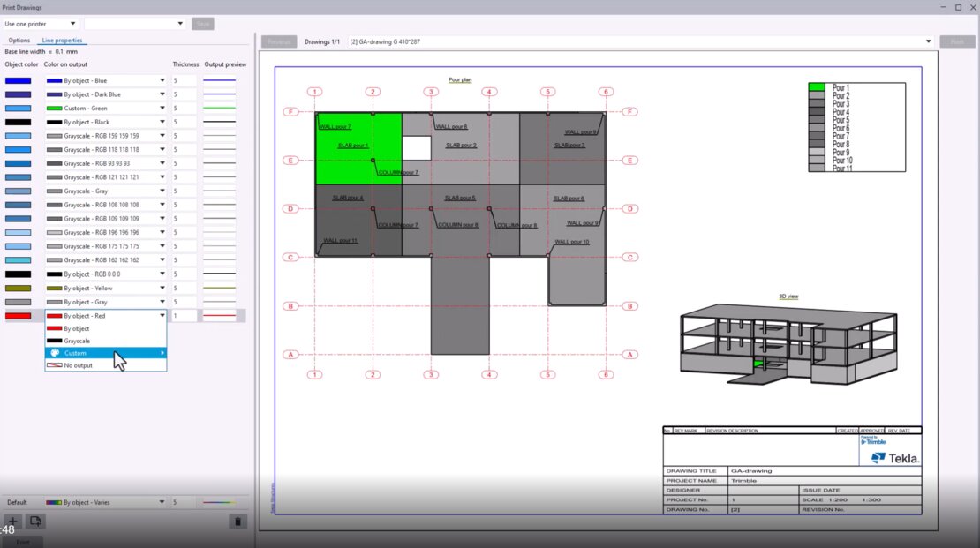980x548 pixels.
Task: Switch to the Options tab
Action: (x=19, y=40)
